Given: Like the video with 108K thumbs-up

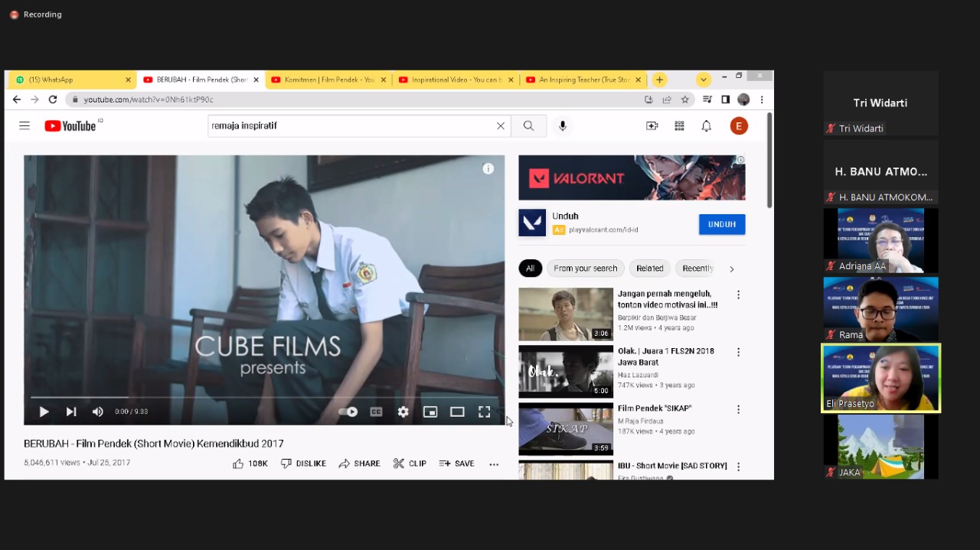Looking at the screenshot, I should pos(250,464).
